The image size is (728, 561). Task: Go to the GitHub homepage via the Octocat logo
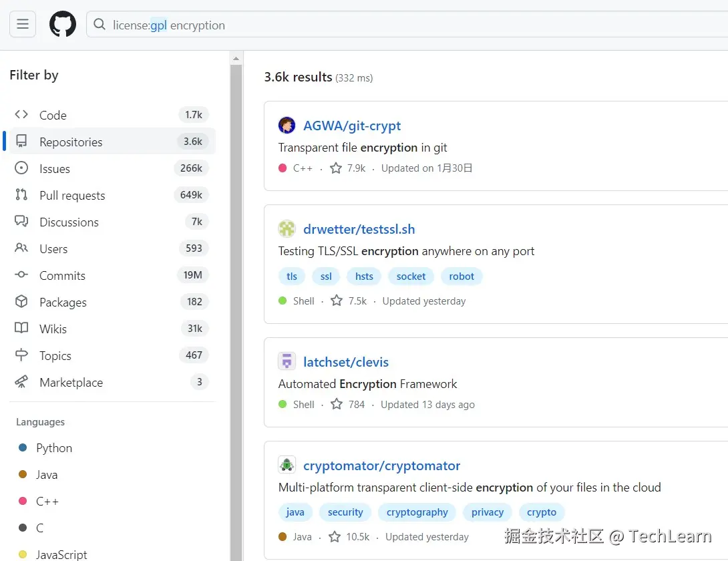(63, 24)
